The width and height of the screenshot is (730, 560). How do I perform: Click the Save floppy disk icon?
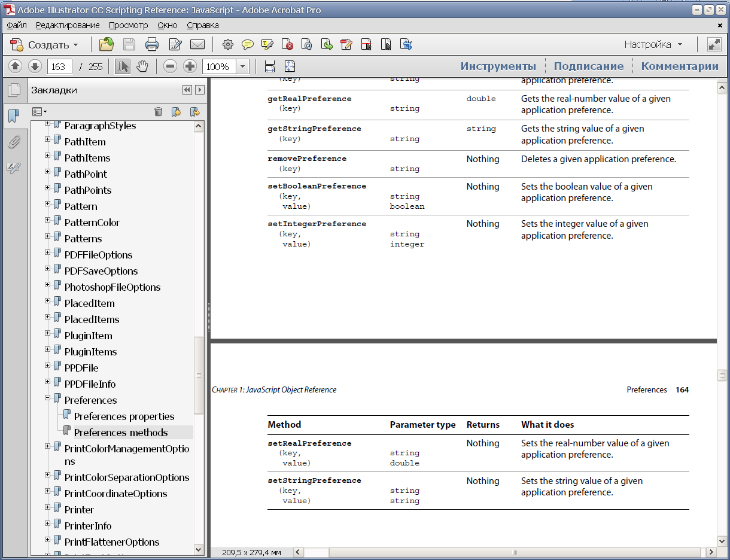coord(129,44)
